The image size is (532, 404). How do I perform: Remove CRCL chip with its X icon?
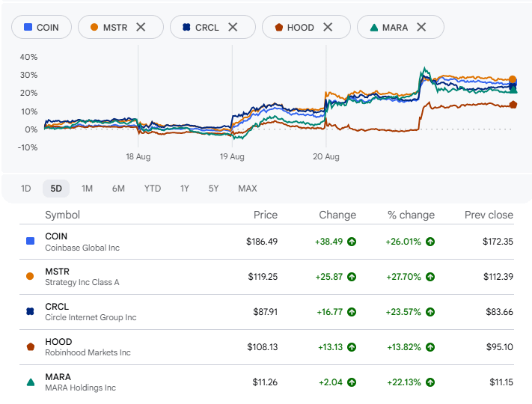pyautogui.click(x=233, y=27)
